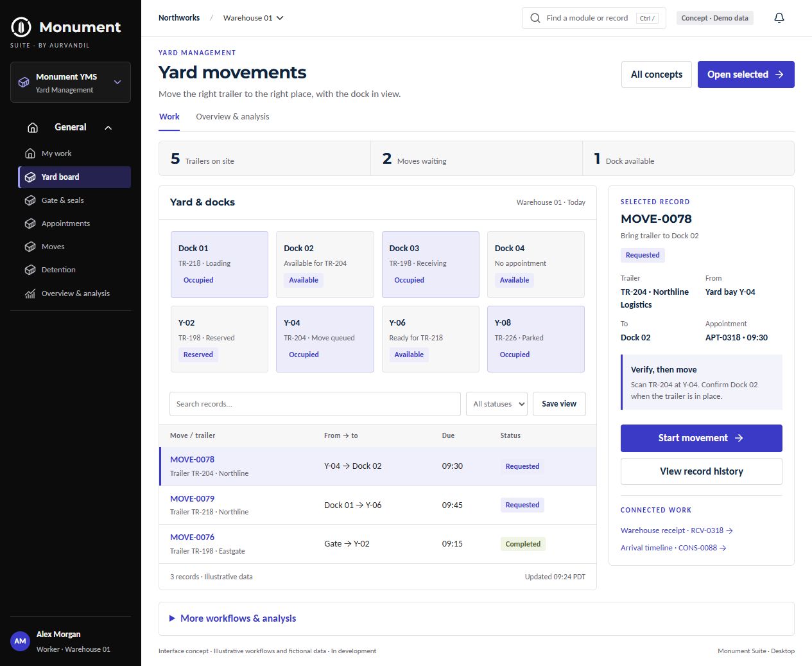The width and height of the screenshot is (812, 666).
Task: Click the arrow icon on Start movement
Action: click(x=739, y=438)
